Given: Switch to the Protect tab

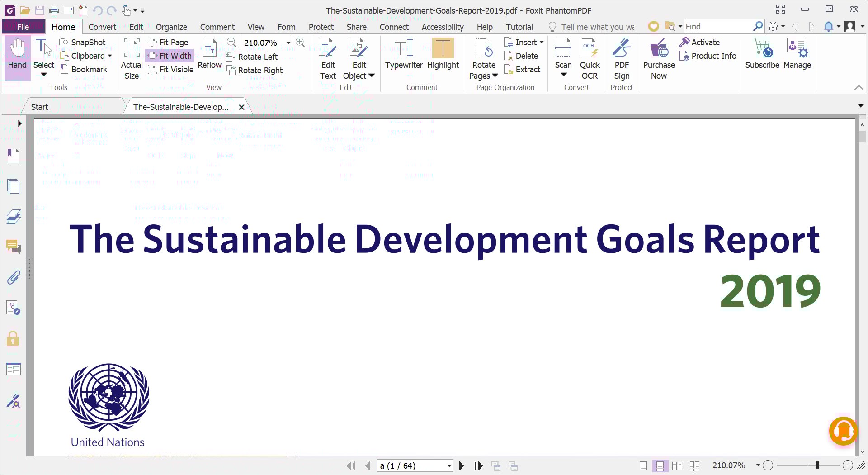Looking at the screenshot, I should [321, 27].
